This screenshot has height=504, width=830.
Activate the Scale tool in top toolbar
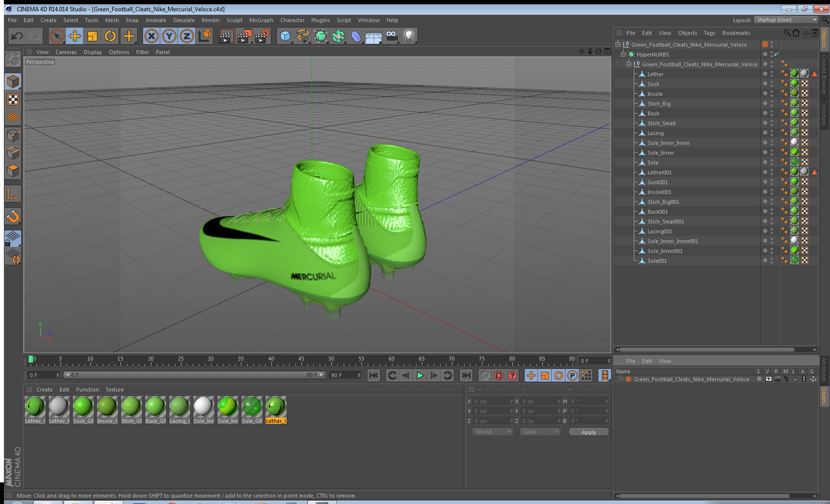point(92,36)
